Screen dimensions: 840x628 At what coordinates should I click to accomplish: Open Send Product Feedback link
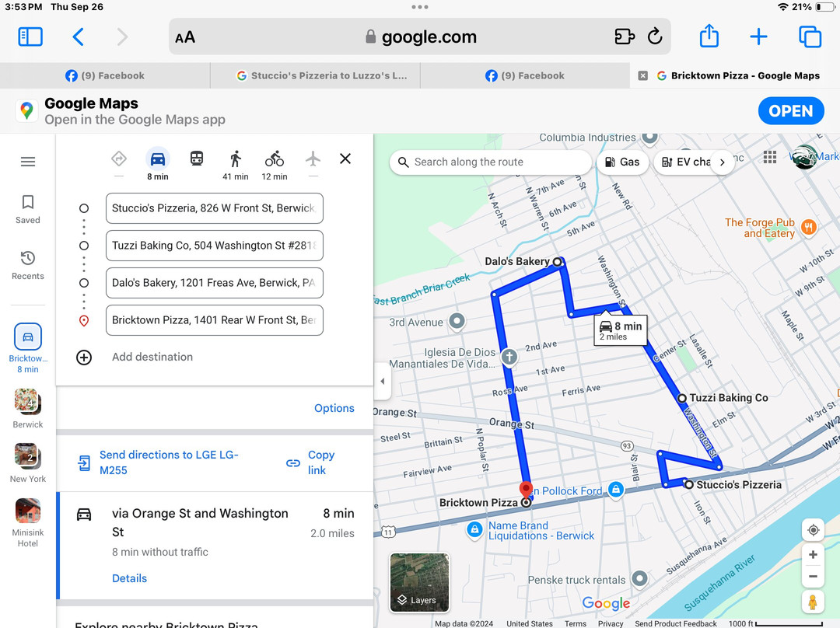coord(676,623)
